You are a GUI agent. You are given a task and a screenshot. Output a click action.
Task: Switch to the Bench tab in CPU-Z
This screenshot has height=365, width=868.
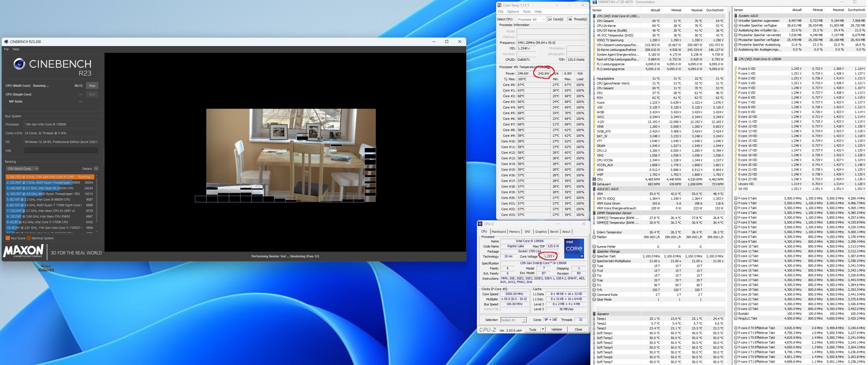click(554, 232)
